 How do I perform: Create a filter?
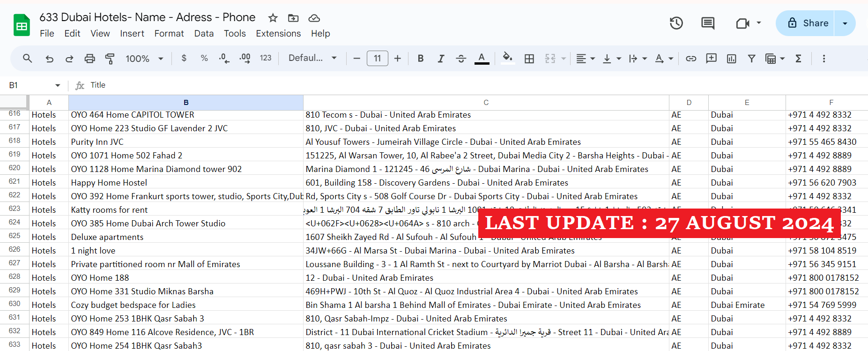tap(751, 59)
